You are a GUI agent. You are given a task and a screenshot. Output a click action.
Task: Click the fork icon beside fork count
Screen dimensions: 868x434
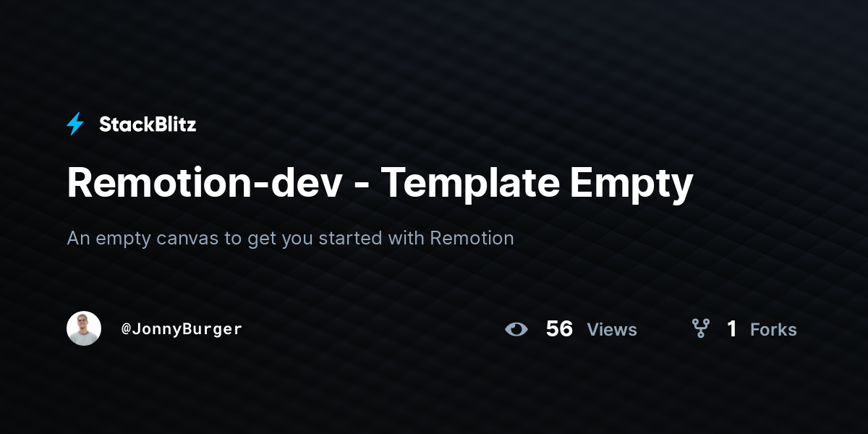[x=700, y=329]
